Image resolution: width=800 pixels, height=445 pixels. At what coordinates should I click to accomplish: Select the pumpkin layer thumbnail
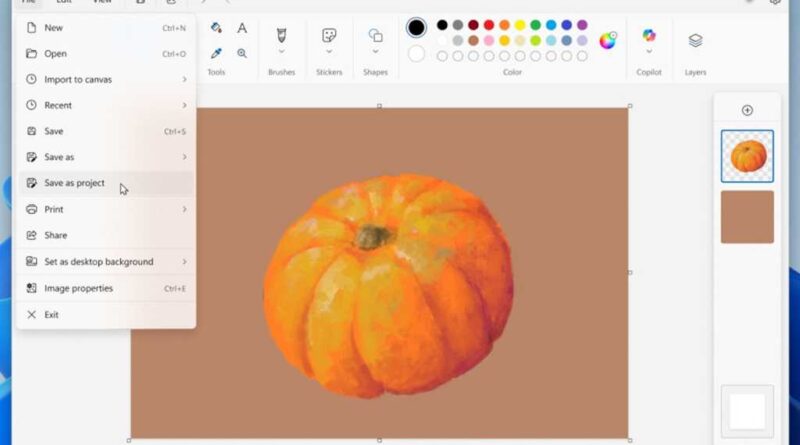point(747,156)
